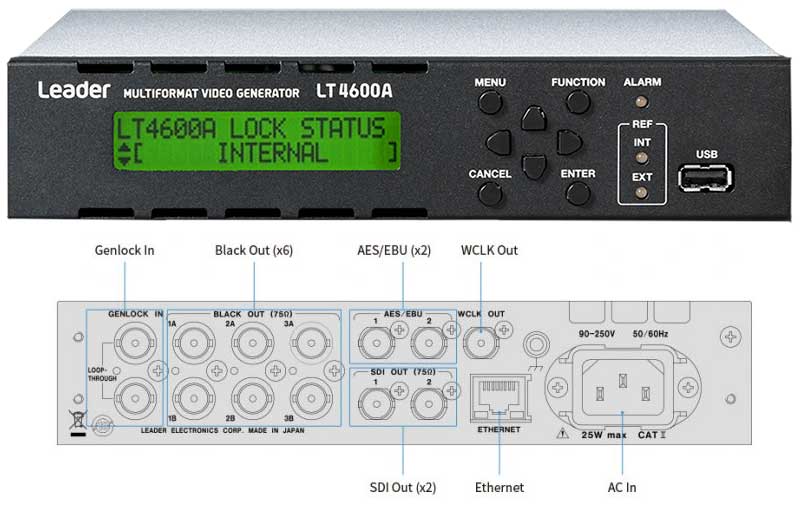Viewport: 800px width, 506px height.
Task: Click the up arrow navigation key
Action: click(x=534, y=118)
